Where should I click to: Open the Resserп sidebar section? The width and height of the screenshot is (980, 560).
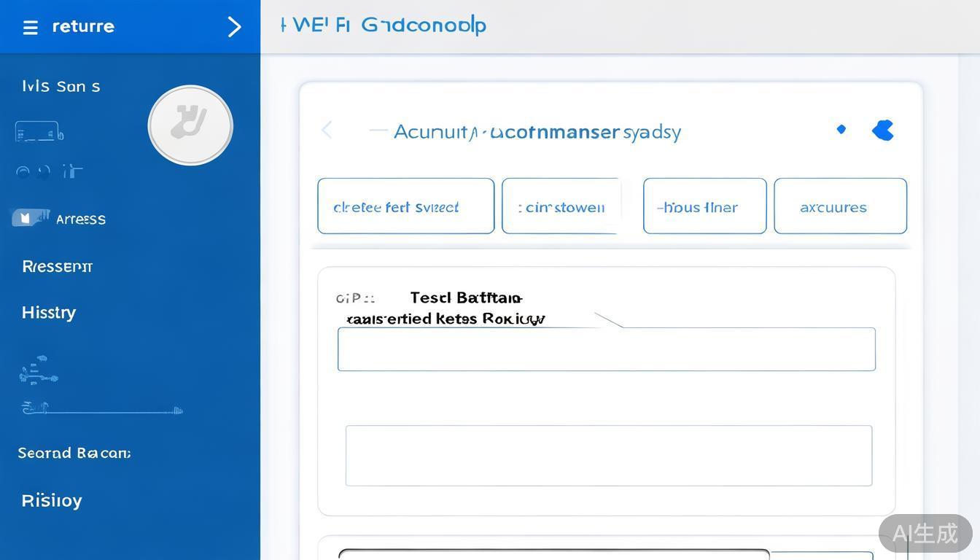[x=57, y=266]
